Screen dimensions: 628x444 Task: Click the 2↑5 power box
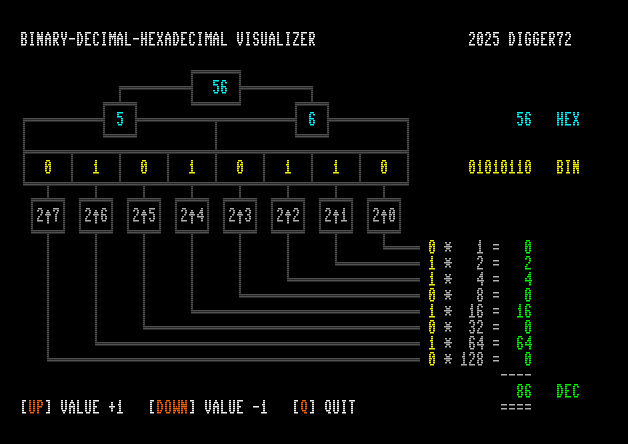coord(144,215)
